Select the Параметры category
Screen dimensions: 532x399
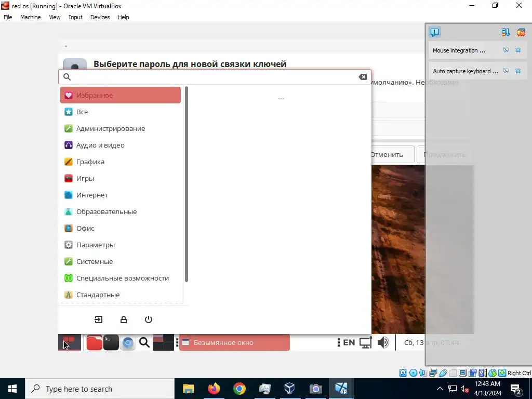(121, 245)
